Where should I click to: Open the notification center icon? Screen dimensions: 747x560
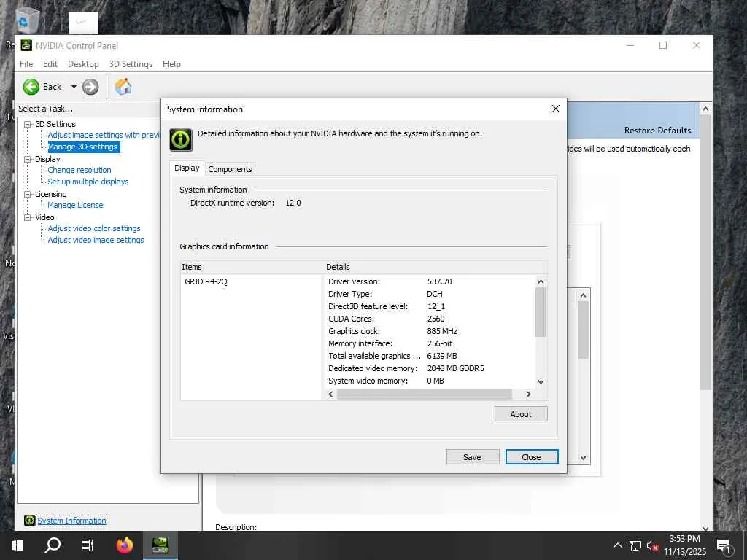click(x=724, y=545)
